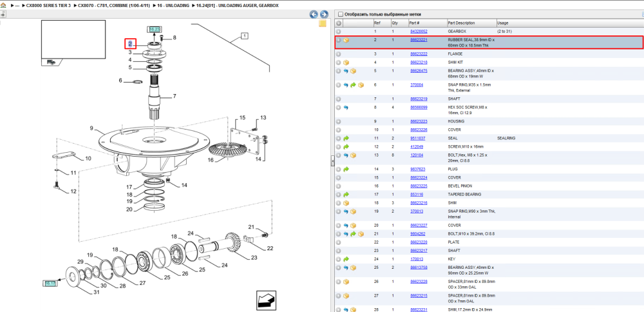
Task: Click blue arrow in BEARING ASSY 86613758 row
Action: [x=346, y=268]
